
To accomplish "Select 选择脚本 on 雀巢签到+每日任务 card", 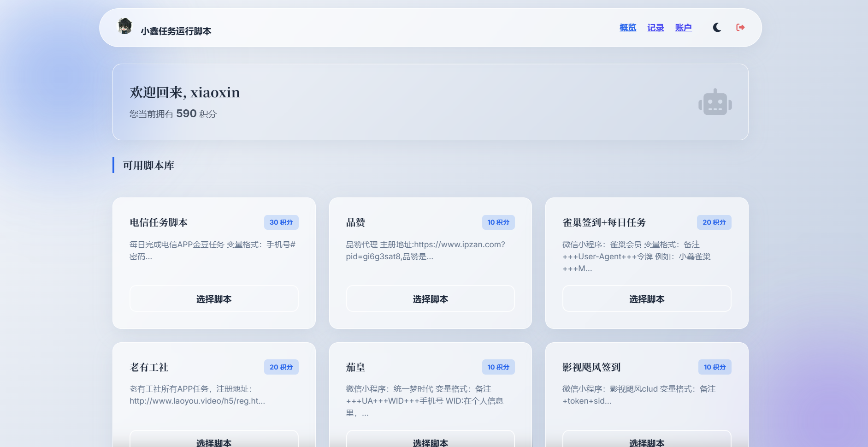I will pyautogui.click(x=646, y=298).
